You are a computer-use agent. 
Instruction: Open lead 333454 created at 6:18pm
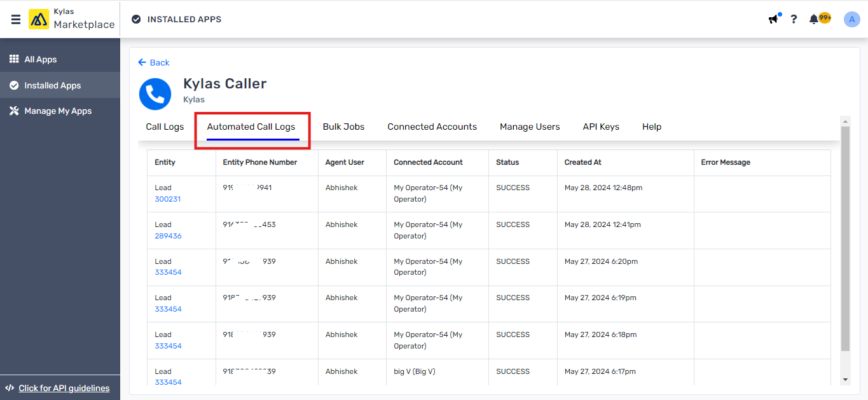[168, 346]
